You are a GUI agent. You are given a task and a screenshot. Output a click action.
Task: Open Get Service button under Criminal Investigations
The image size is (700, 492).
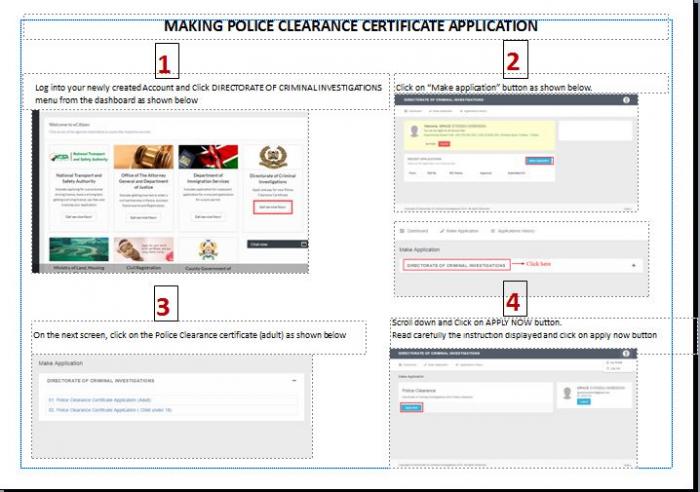pyautogui.click(x=273, y=207)
